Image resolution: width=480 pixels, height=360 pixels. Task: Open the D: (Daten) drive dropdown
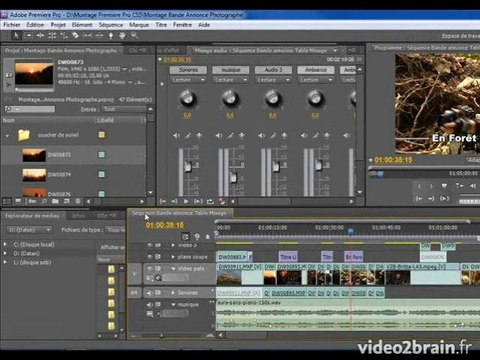pos(29,230)
